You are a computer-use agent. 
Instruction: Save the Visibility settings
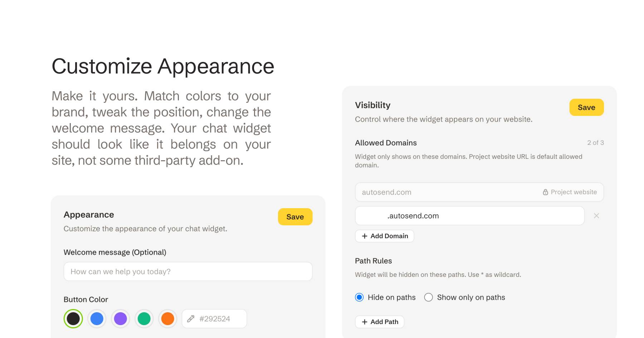[586, 107]
